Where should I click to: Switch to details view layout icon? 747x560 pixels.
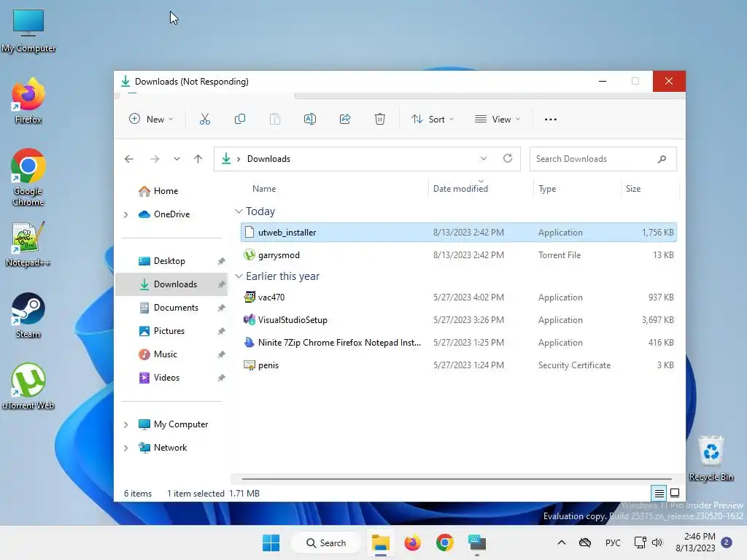tap(659, 494)
